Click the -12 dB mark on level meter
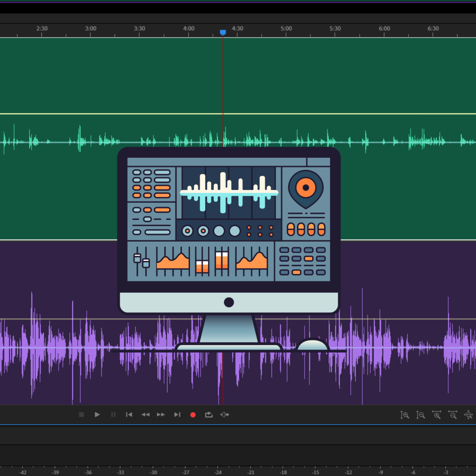The height and width of the screenshot is (476, 476). pyautogui.click(x=348, y=472)
